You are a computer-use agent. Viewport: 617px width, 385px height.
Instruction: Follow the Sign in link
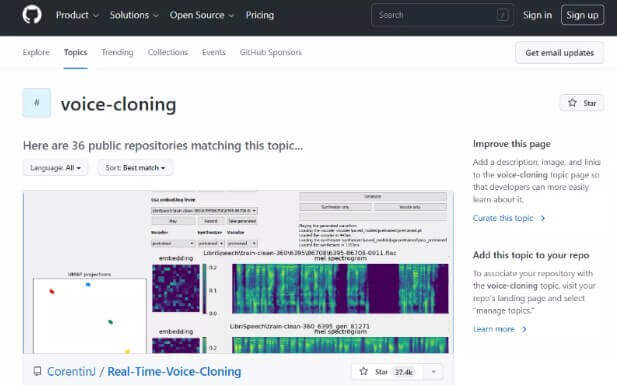pyautogui.click(x=537, y=15)
